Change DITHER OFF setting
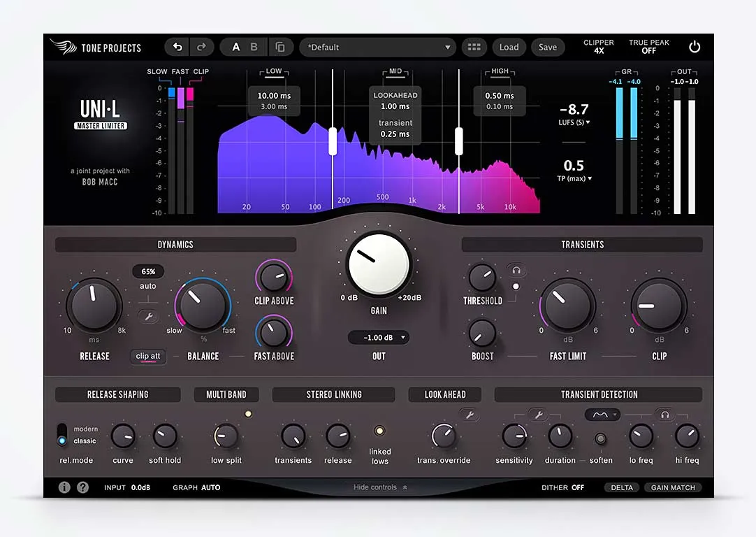Viewport: 756px width, 537px height. [x=562, y=487]
